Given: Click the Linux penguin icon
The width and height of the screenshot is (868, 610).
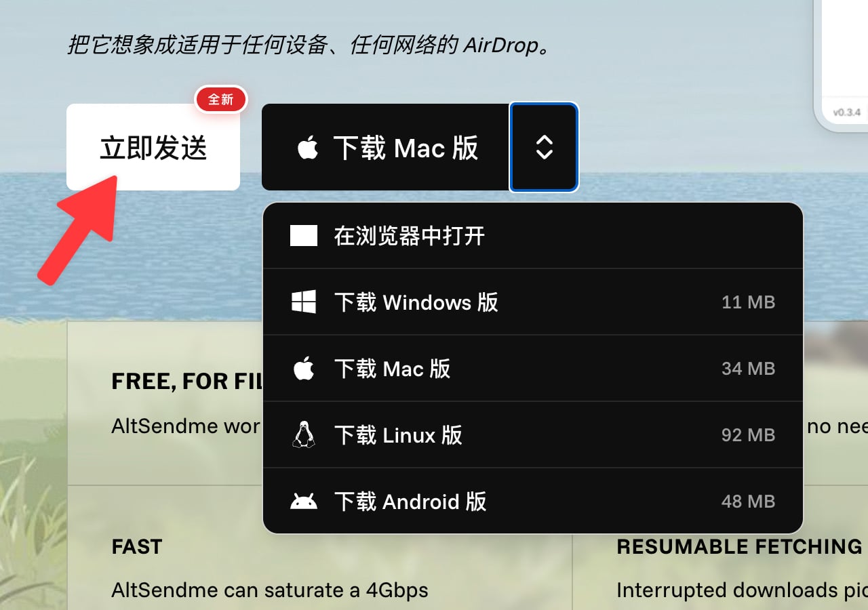Looking at the screenshot, I should 304,434.
